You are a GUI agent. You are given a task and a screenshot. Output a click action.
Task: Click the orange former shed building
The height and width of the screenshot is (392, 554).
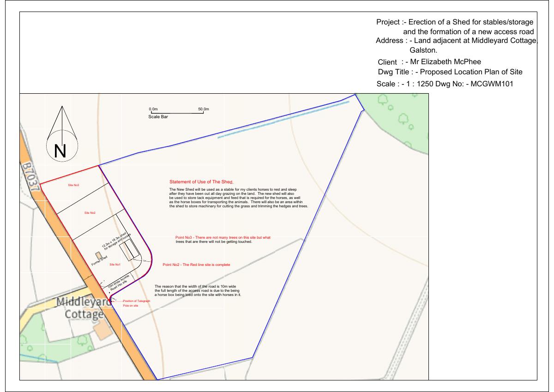[98, 255]
